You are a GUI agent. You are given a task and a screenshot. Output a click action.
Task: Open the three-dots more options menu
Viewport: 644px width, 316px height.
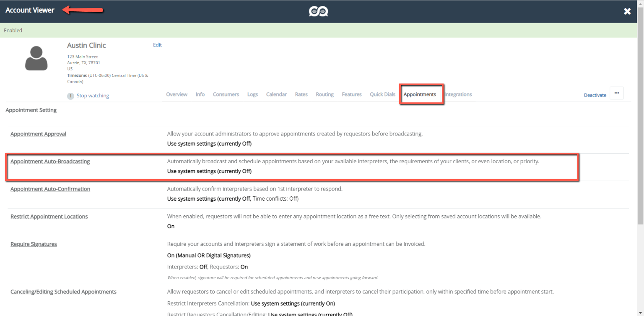tap(616, 93)
